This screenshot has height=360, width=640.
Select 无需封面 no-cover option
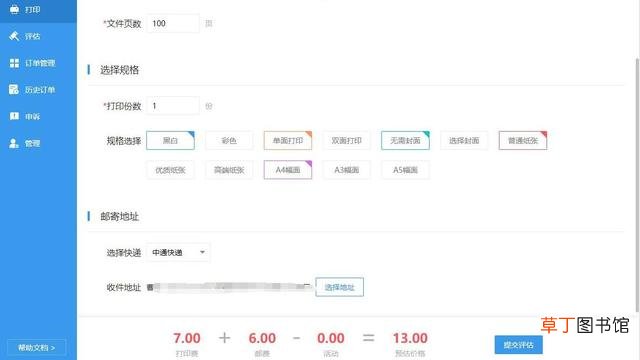[405, 140]
